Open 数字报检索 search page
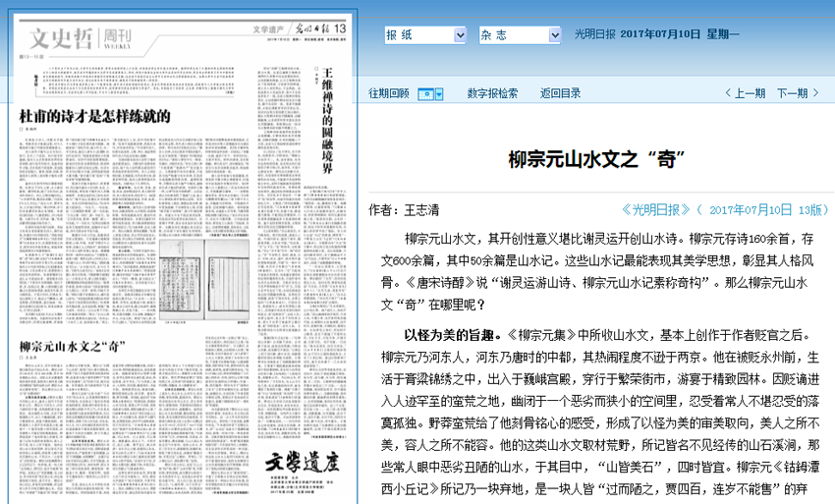The width and height of the screenshot is (835, 504). pos(491,93)
